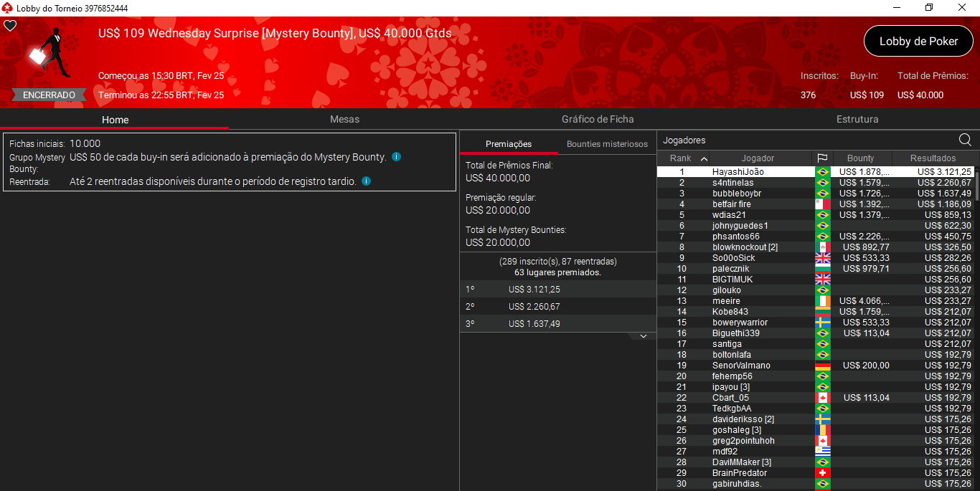Viewport: 980px width, 491px height.
Task: Select player s4ntinelas in the list
Action: click(732, 183)
